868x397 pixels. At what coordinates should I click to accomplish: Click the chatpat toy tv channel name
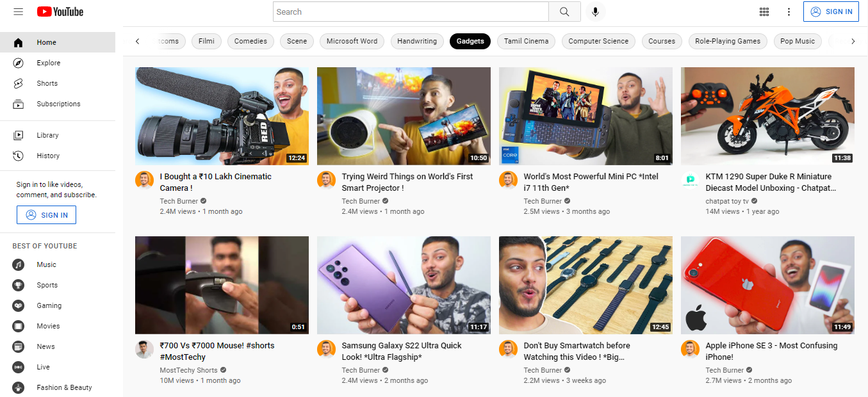point(727,201)
